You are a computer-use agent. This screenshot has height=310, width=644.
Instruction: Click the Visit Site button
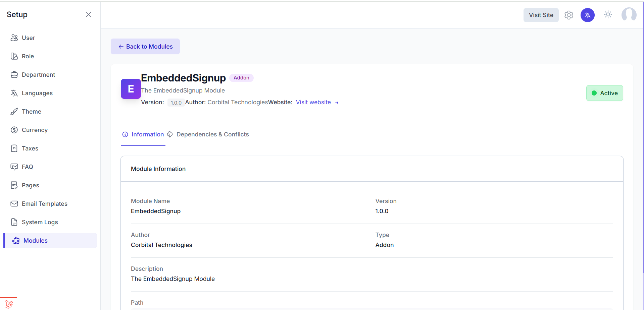pyautogui.click(x=541, y=15)
